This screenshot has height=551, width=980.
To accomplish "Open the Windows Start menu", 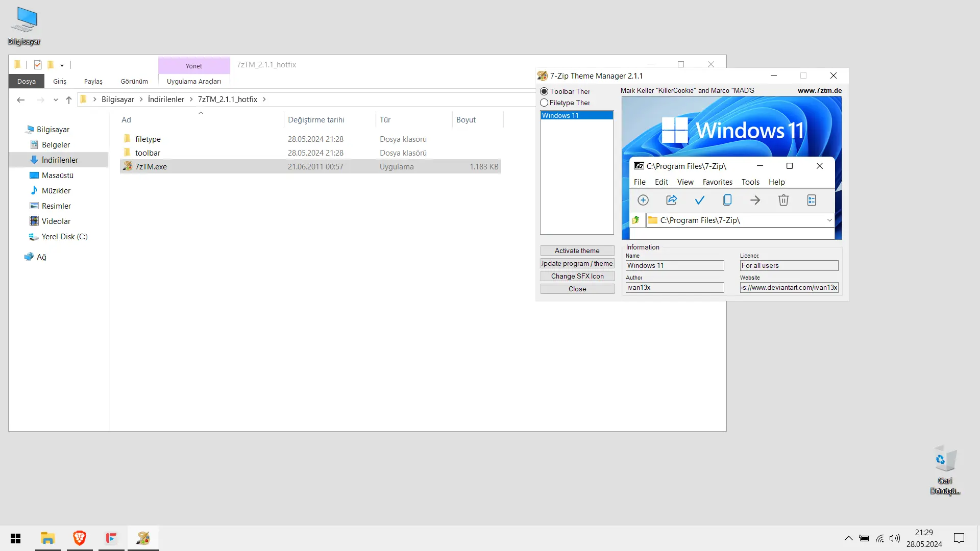I will point(16,538).
